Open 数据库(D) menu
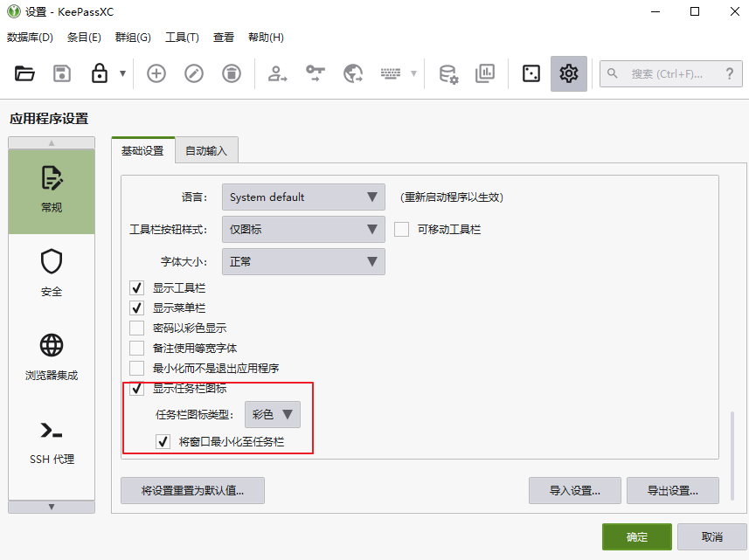The width and height of the screenshot is (749, 560). click(x=30, y=38)
